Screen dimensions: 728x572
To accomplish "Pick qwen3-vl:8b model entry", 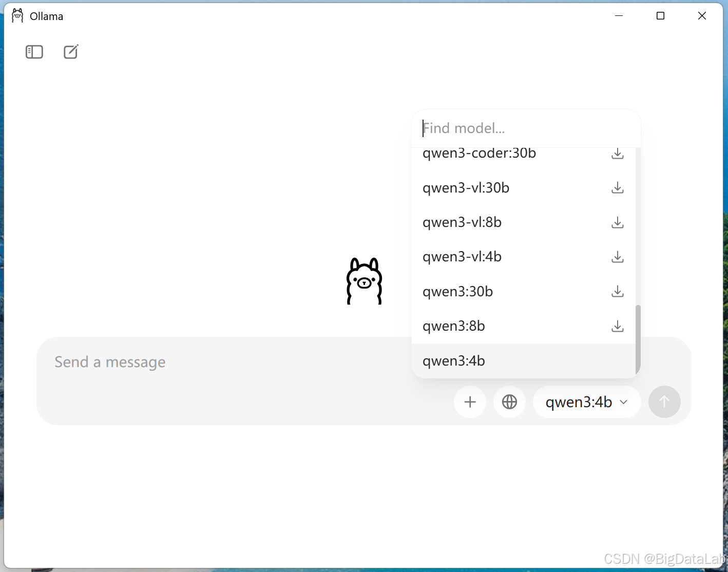I will (x=524, y=222).
